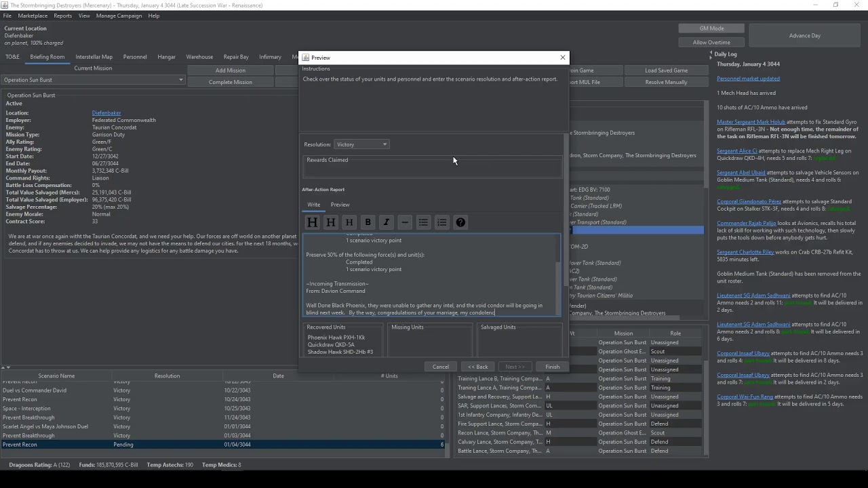
Task: Open the Operation Sun Burst mission selector
Action: 93,80
